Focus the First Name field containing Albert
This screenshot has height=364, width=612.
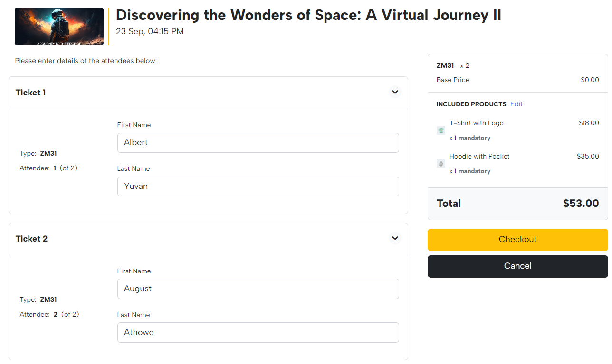pos(258,143)
